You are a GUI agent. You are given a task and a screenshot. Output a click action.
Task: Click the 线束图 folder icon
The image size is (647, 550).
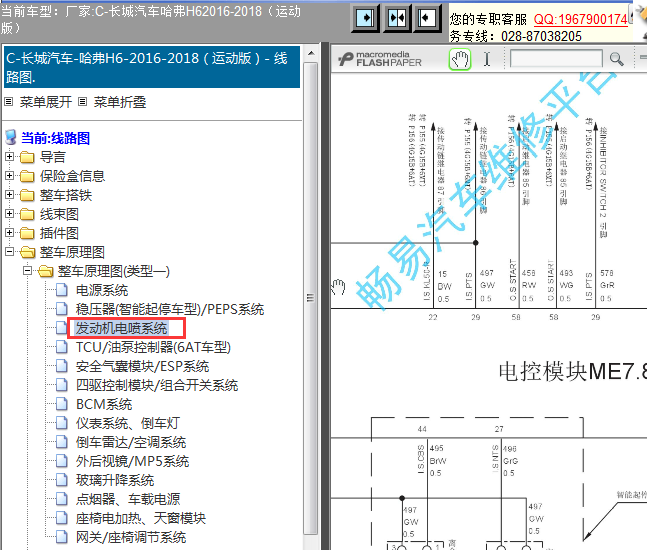27,214
